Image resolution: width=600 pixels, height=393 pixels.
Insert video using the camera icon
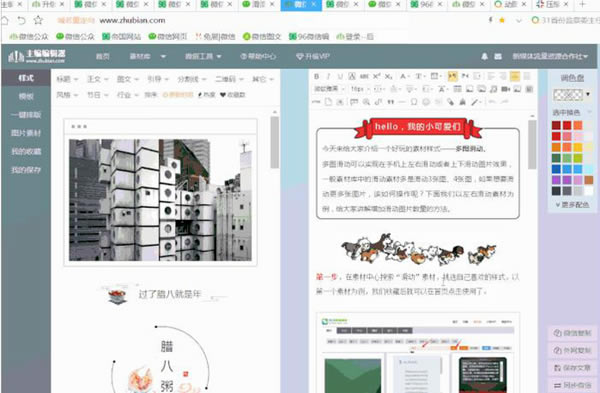click(505, 89)
